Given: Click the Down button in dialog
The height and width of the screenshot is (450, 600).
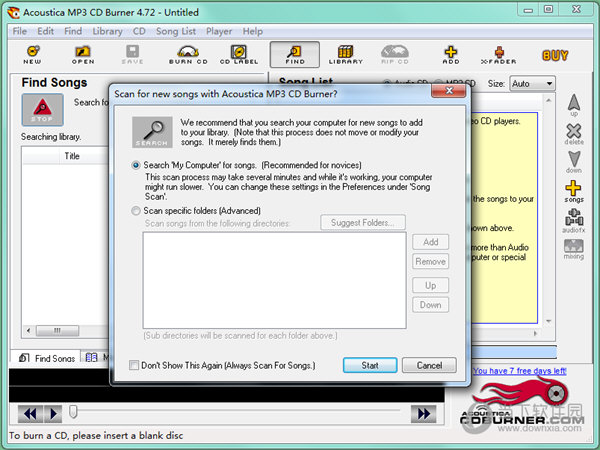Looking at the screenshot, I should coord(430,305).
